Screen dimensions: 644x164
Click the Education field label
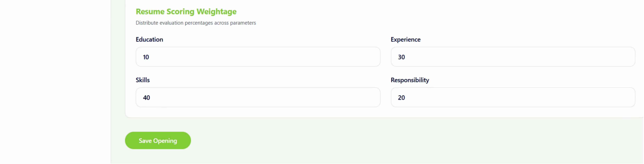(149, 39)
